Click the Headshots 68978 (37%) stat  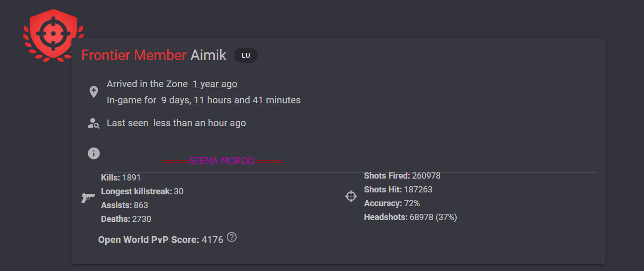click(x=411, y=217)
